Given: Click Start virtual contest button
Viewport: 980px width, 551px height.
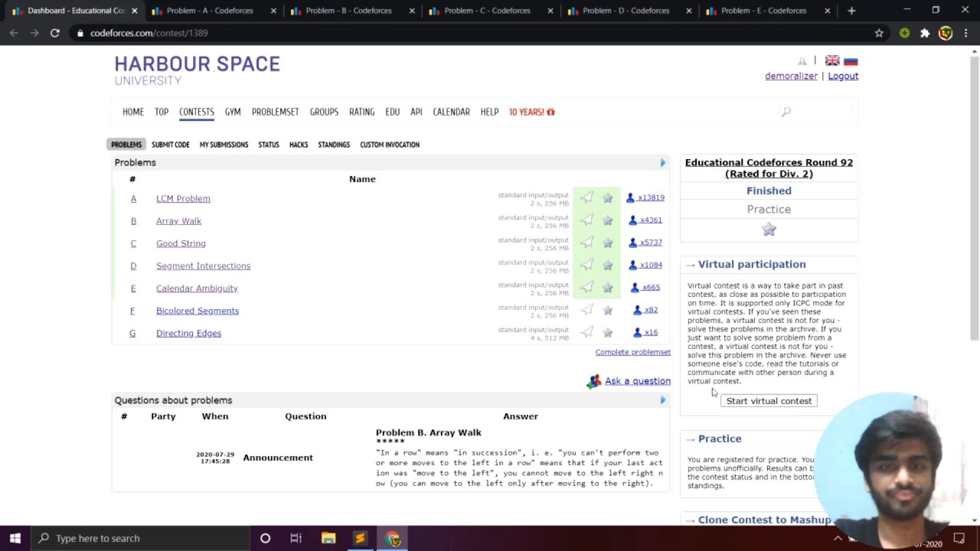Looking at the screenshot, I should click(x=769, y=401).
